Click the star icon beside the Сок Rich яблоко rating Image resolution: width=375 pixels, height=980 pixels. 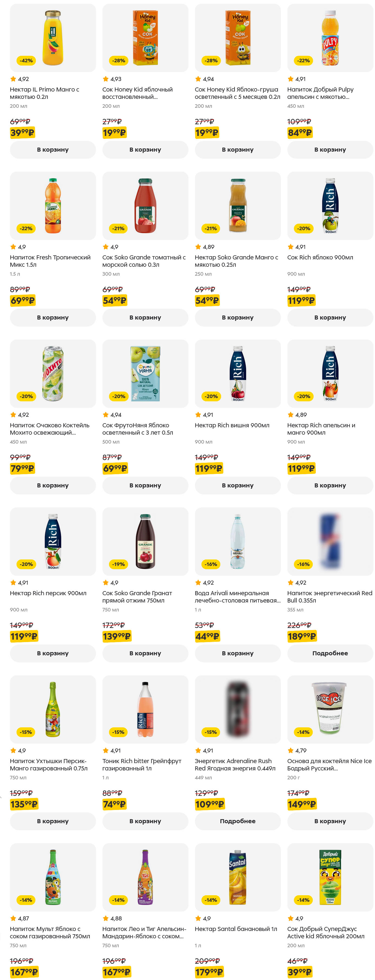[x=290, y=247]
